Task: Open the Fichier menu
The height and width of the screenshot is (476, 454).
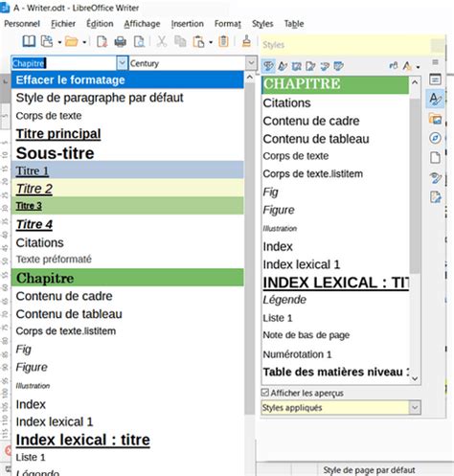Action: 63,24
